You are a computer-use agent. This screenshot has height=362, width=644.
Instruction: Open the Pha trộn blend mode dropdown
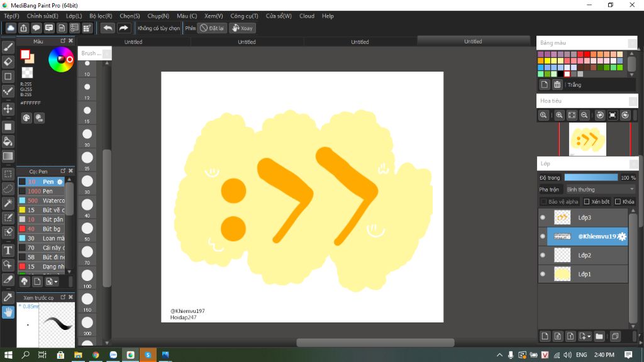600,189
